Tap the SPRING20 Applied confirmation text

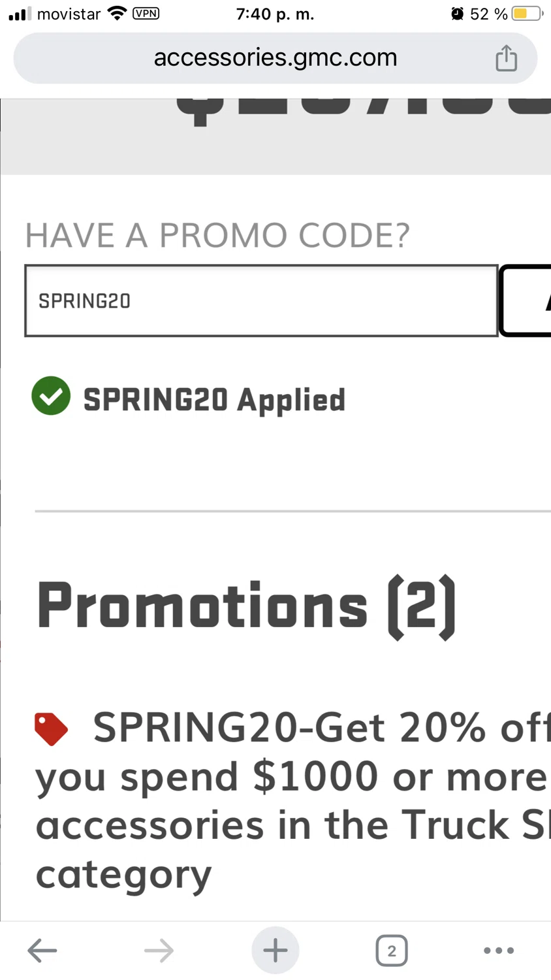coord(214,400)
